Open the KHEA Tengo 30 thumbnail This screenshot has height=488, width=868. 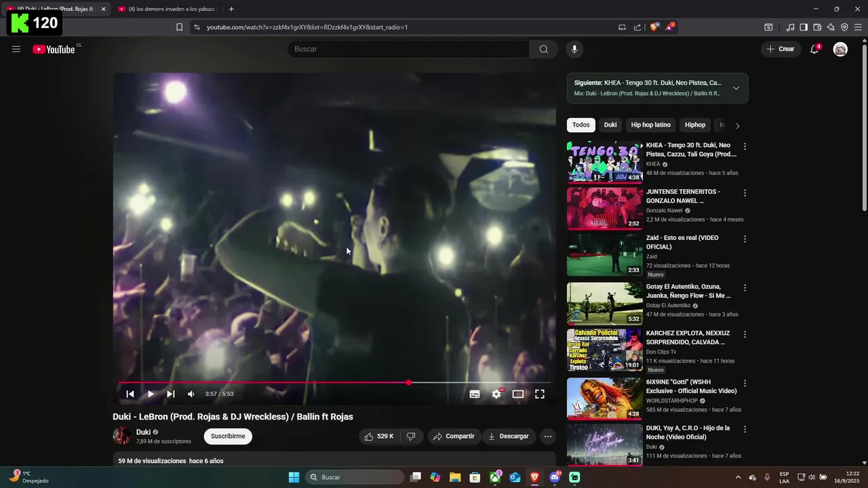[x=605, y=162]
